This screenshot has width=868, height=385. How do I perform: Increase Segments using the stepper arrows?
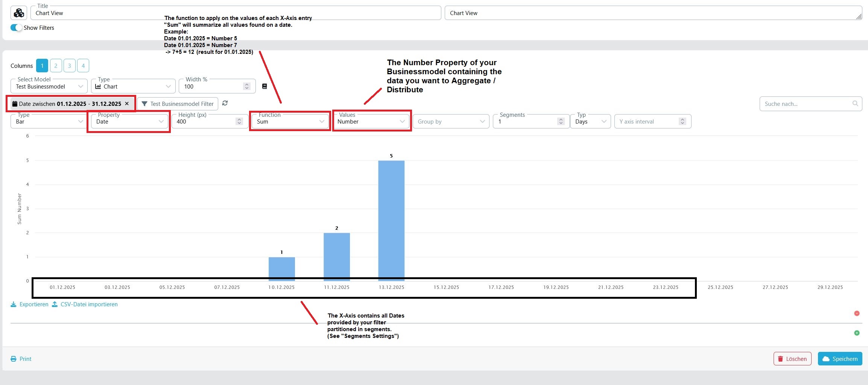coord(561,119)
